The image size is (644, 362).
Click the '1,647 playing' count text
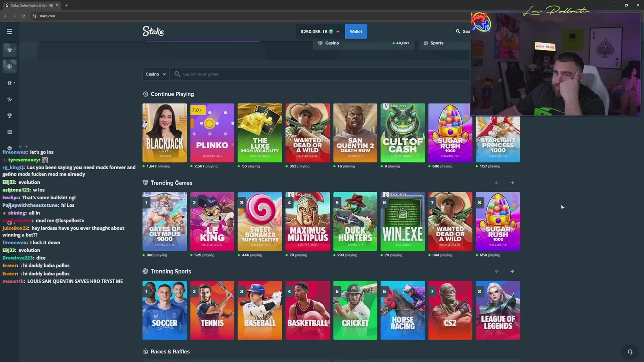point(158,166)
